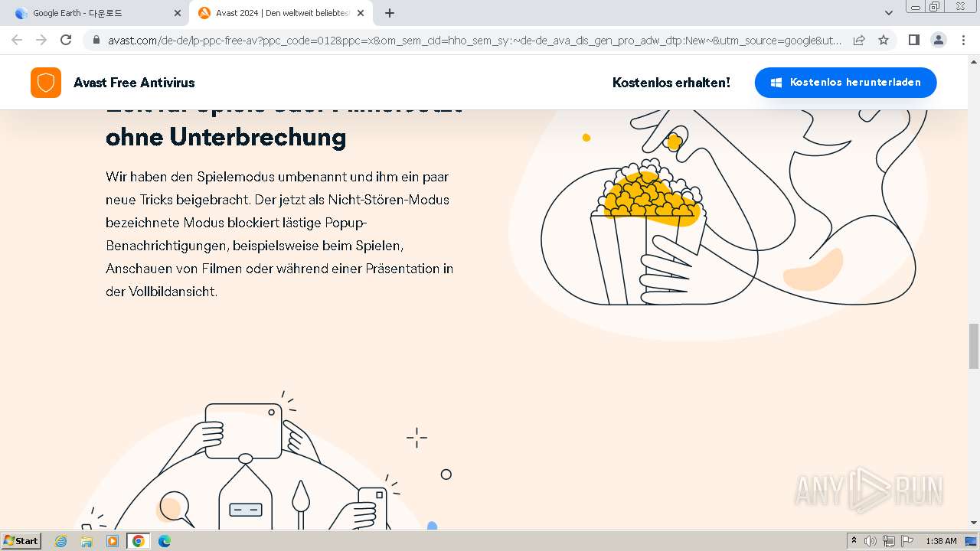The height and width of the screenshot is (551, 980).
Task: Click the browser Back arrow
Action: (x=17, y=40)
